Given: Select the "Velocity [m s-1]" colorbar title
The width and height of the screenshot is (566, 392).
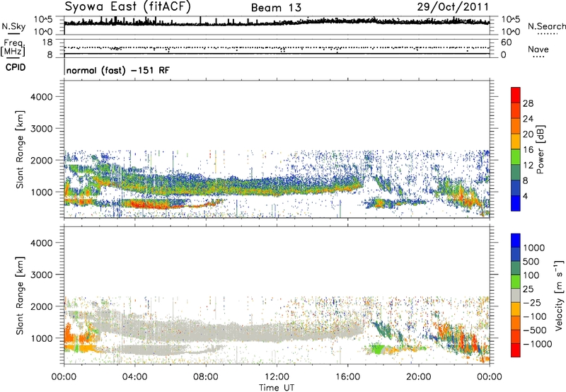Looking at the screenshot, I should coord(559,295).
